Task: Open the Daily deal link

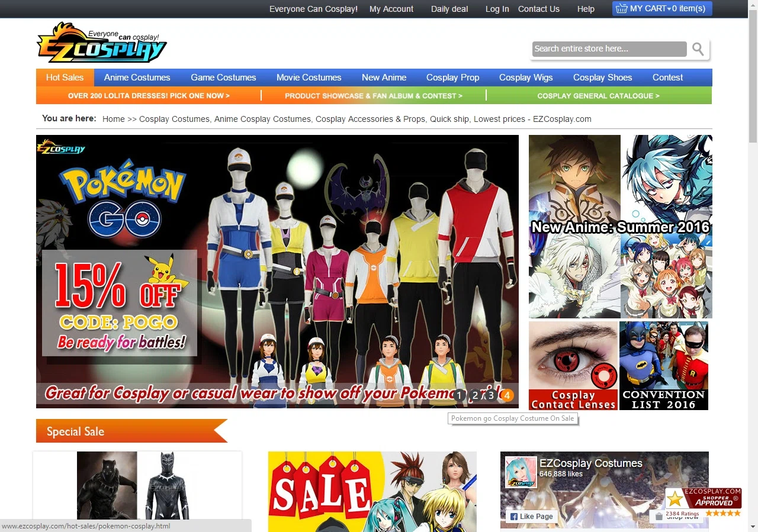Action: [x=449, y=9]
